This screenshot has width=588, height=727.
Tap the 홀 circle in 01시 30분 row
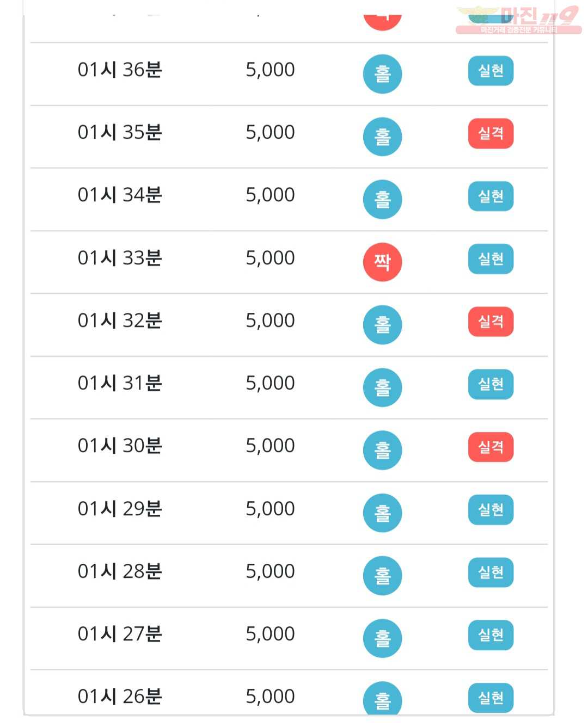(382, 450)
